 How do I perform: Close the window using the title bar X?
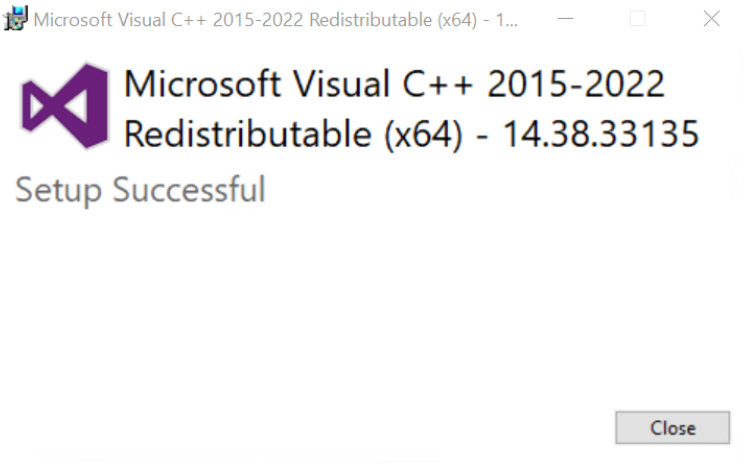pyautogui.click(x=711, y=19)
